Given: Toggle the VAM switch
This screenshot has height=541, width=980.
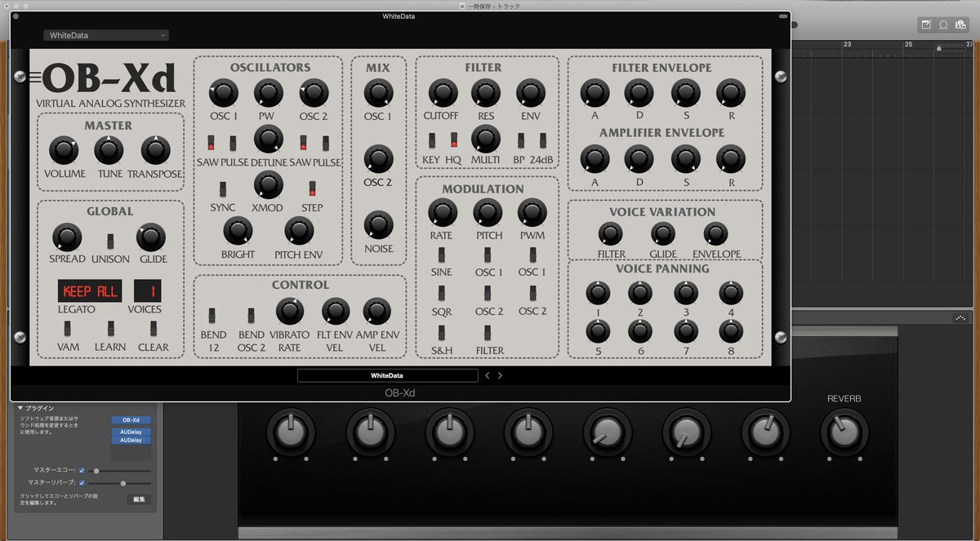Looking at the screenshot, I should [x=68, y=328].
